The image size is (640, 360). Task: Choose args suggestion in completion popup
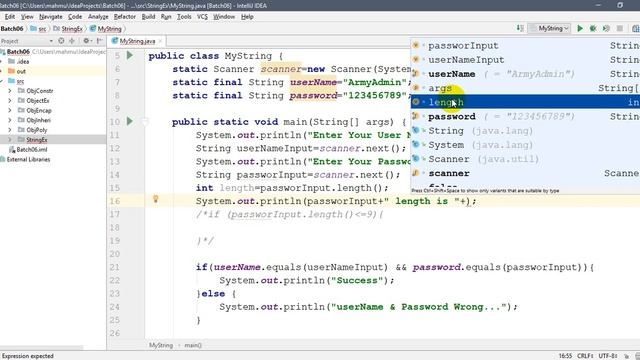coord(525,88)
